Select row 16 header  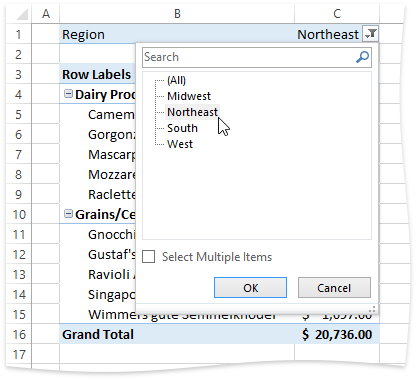tap(19, 334)
